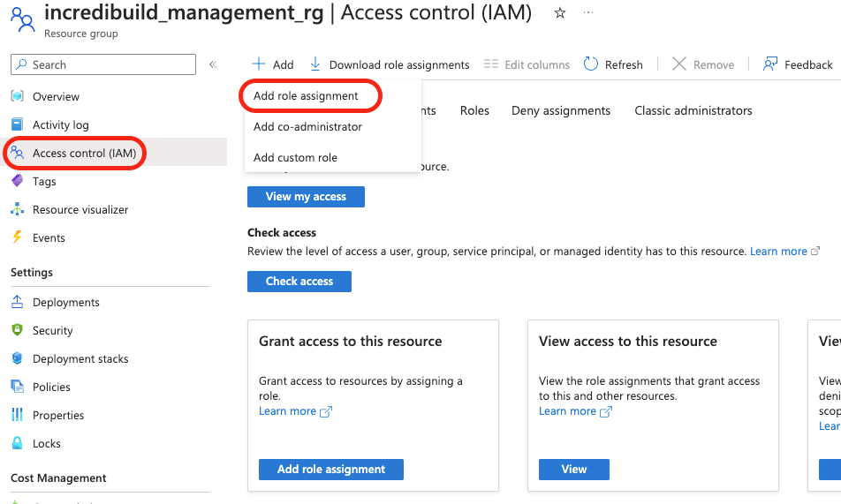Collapse the sidebar with the double chevron

click(213, 64)
